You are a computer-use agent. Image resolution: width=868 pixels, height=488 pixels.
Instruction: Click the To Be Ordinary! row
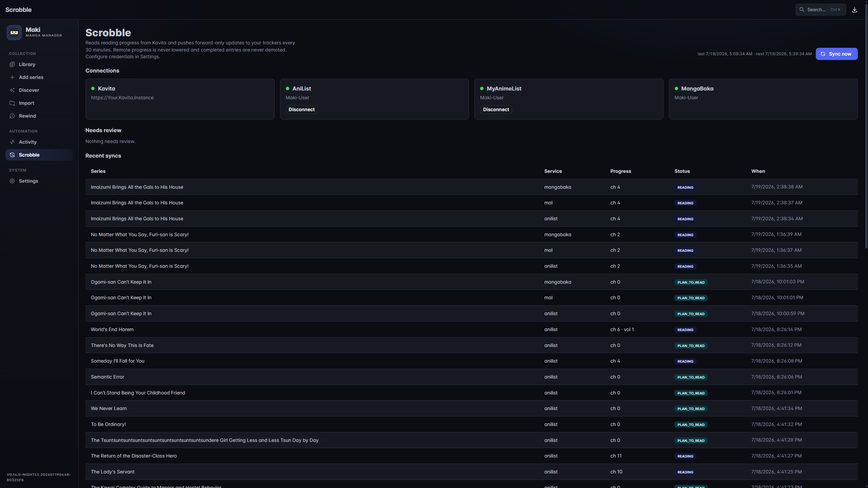(x=471, y=424)
